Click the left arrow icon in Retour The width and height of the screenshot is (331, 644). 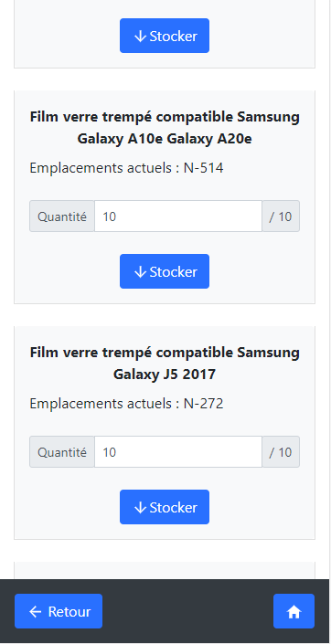pyautogui.click(x=36, y=612)
